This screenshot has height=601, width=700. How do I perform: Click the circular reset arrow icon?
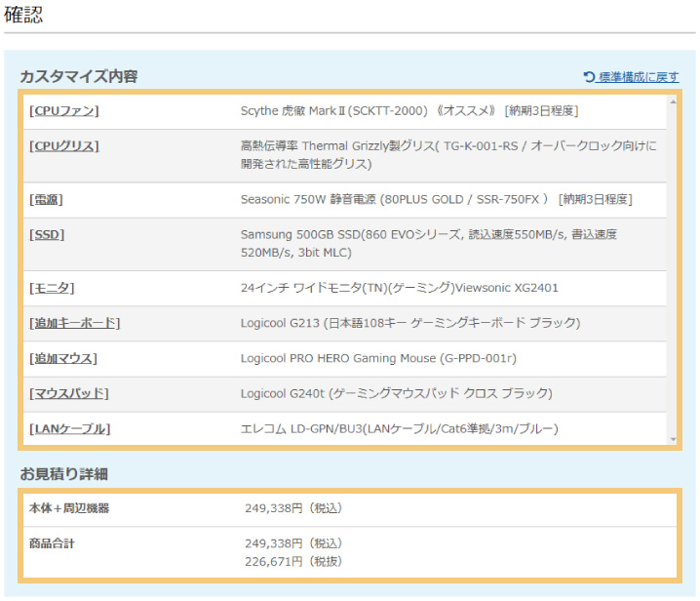(x=589, y=77)
